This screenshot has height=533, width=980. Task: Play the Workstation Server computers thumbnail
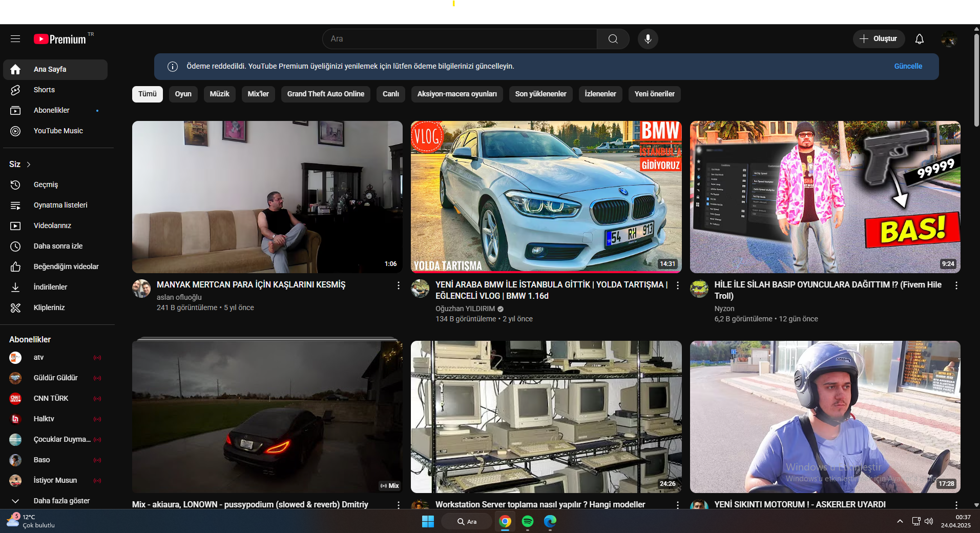(x=546, y=417)
